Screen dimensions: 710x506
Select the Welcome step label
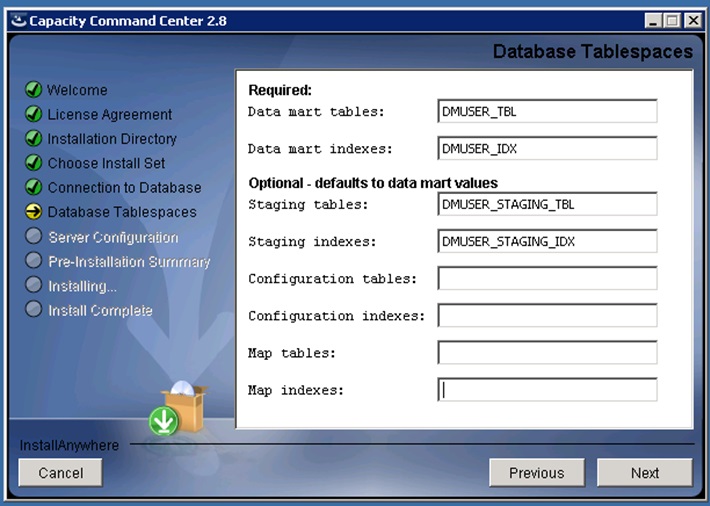tap(77, 90)
